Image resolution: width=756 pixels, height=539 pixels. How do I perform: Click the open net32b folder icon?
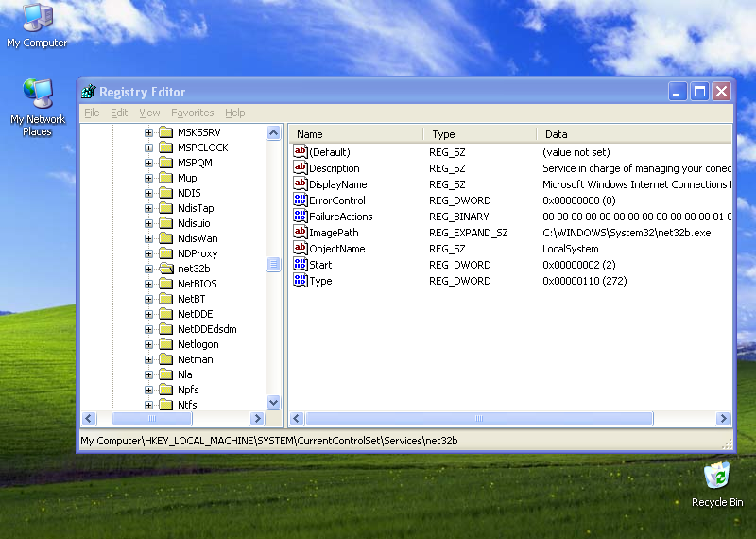click(x=166, y=269)
